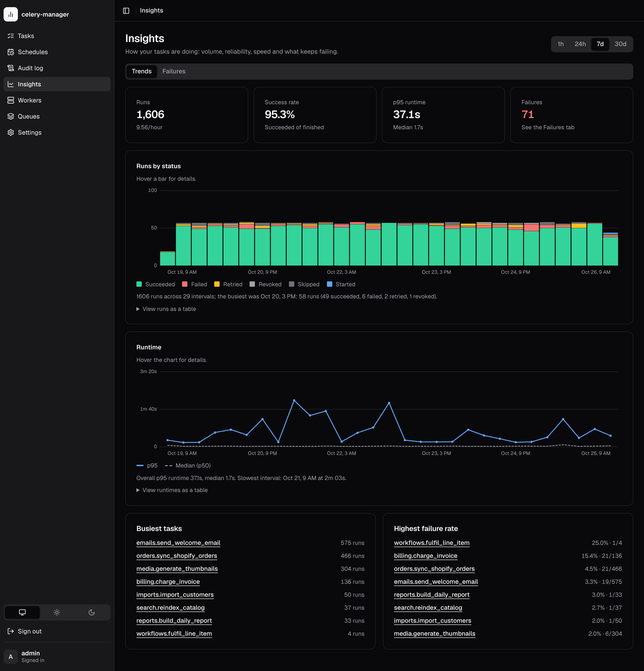
Task: Open the Failures tab
Action: click(174, 72)
